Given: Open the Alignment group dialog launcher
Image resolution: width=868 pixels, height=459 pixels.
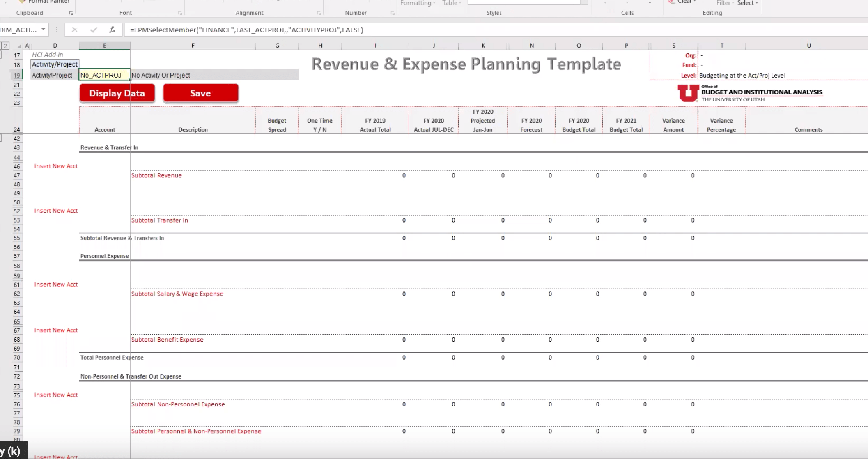Looking at the screenshot, I should [319, 13].
